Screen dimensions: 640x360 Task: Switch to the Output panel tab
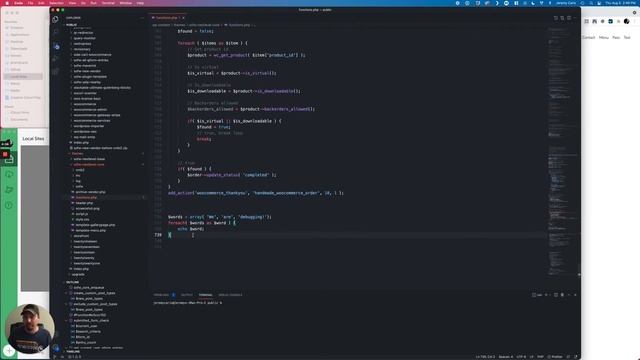coord(187,295)
